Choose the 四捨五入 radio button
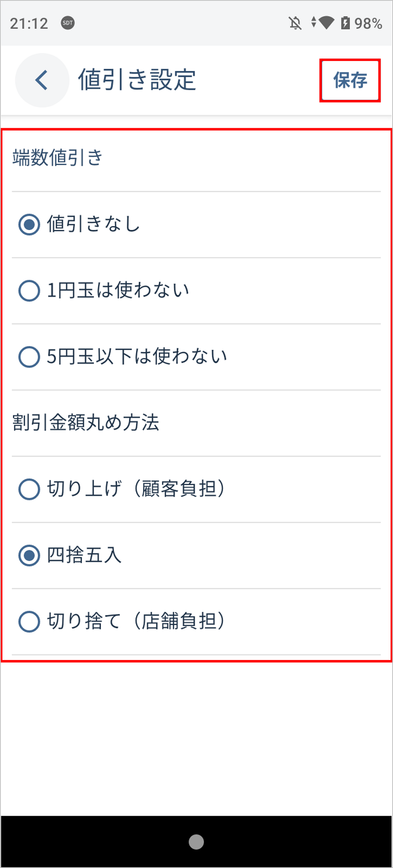The height and width of the screenshot is (868, 393). 29,555
